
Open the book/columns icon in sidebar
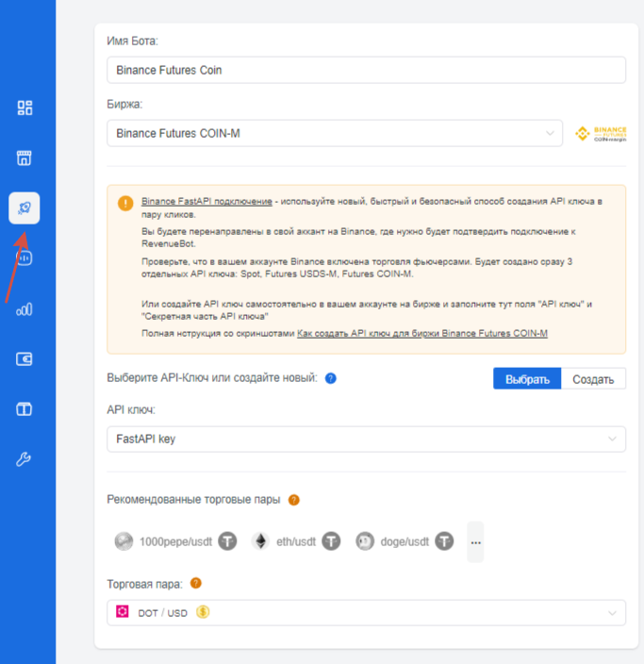click(25, 409)
